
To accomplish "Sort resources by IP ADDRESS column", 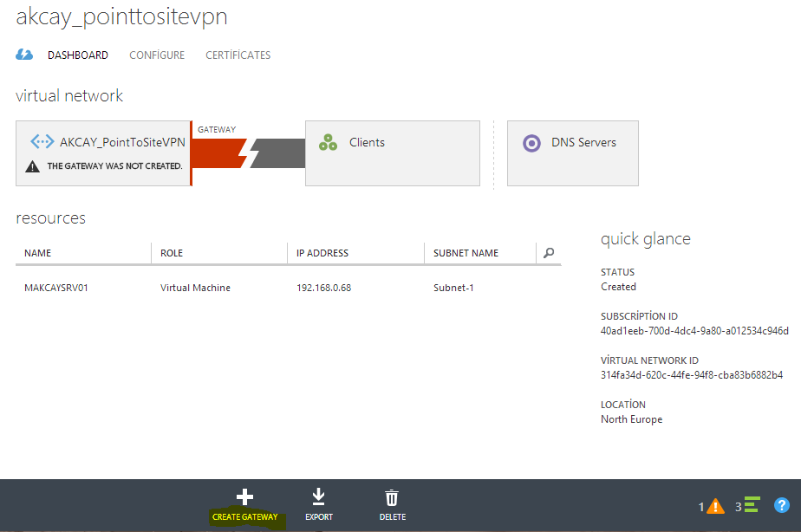I will pos(322,253).
